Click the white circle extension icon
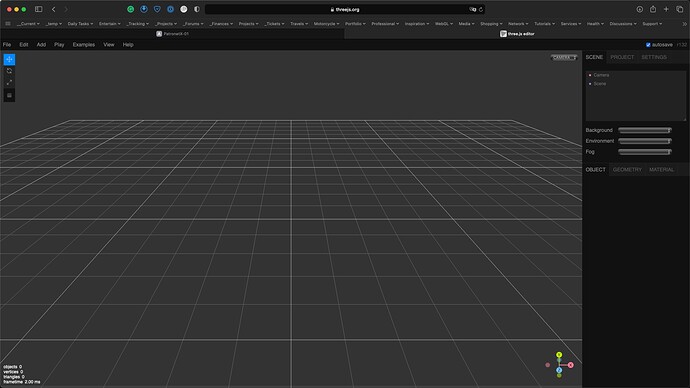690x388 pixels. 184,9
